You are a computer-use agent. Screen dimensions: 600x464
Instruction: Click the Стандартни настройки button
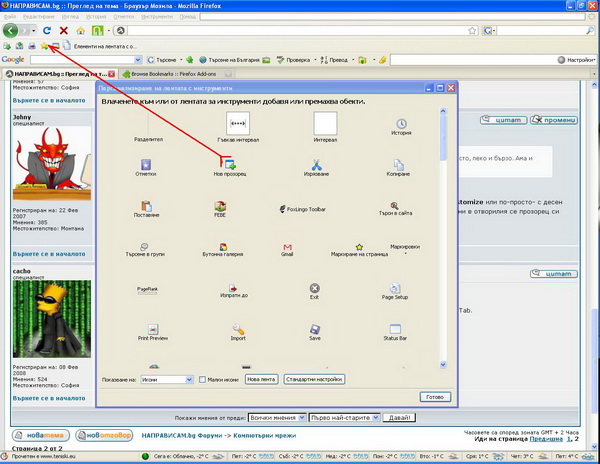coord(314,379)
